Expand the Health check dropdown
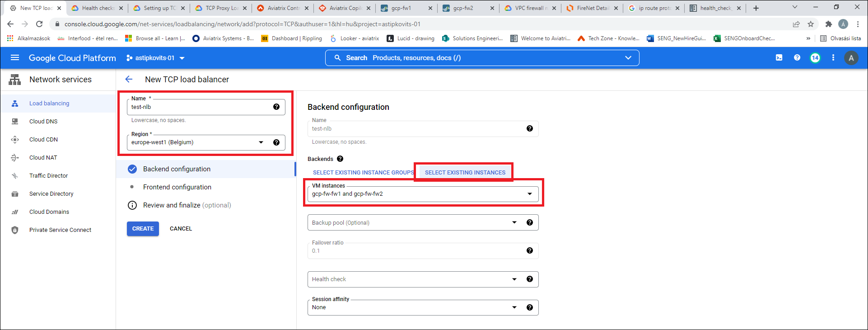Image resolution: width=868 pixels, height=330 pixels. click(514, 279)
